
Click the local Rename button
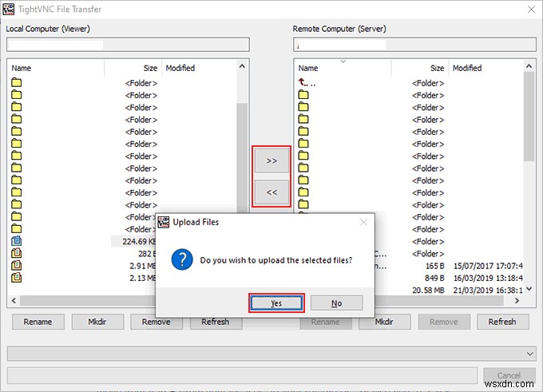coord(38,322)
